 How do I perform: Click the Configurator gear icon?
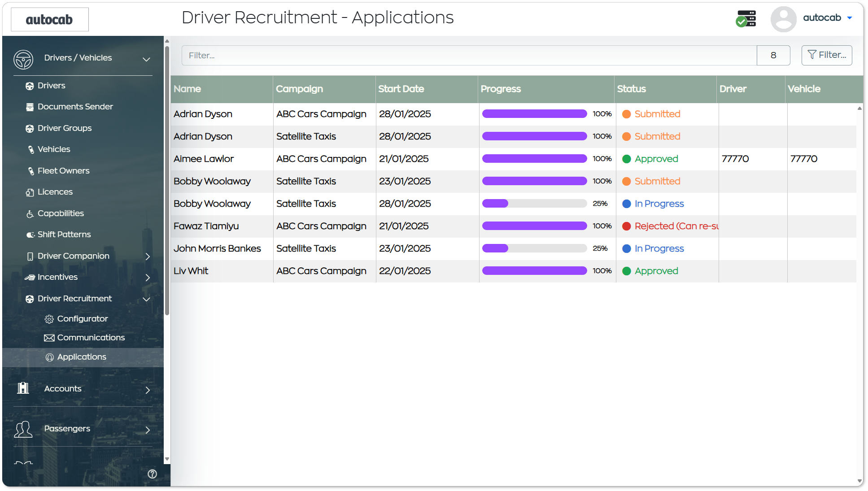[49, 319]
